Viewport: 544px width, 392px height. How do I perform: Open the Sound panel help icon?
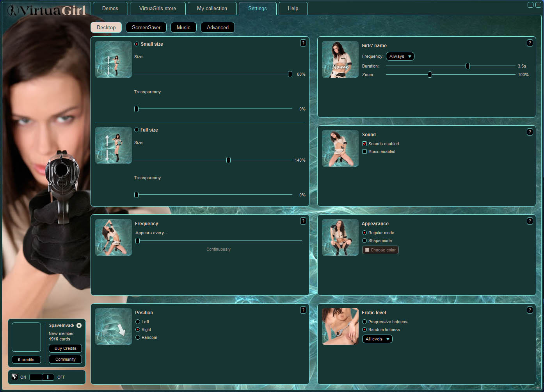(530, 132)
